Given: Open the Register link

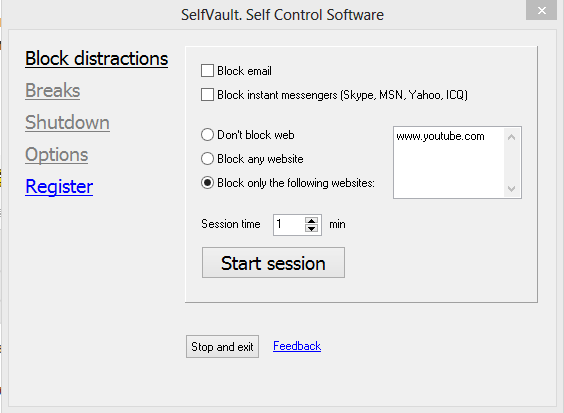Looking at the screenshot, I should 59,187.
